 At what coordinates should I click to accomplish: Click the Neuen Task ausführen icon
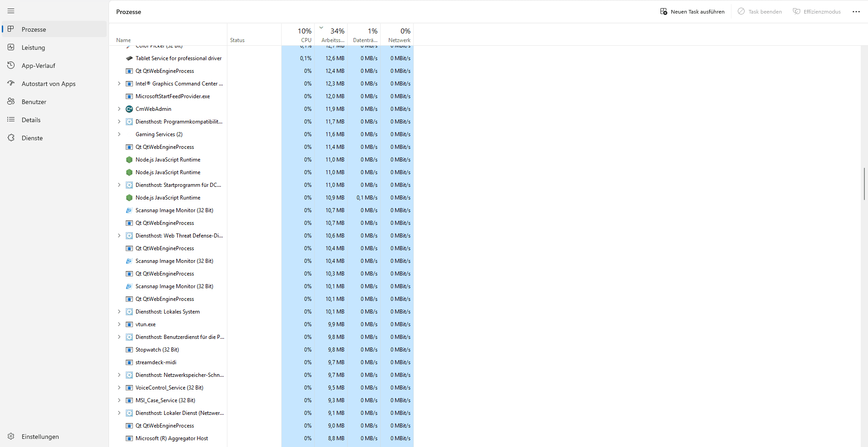(664, 11)
